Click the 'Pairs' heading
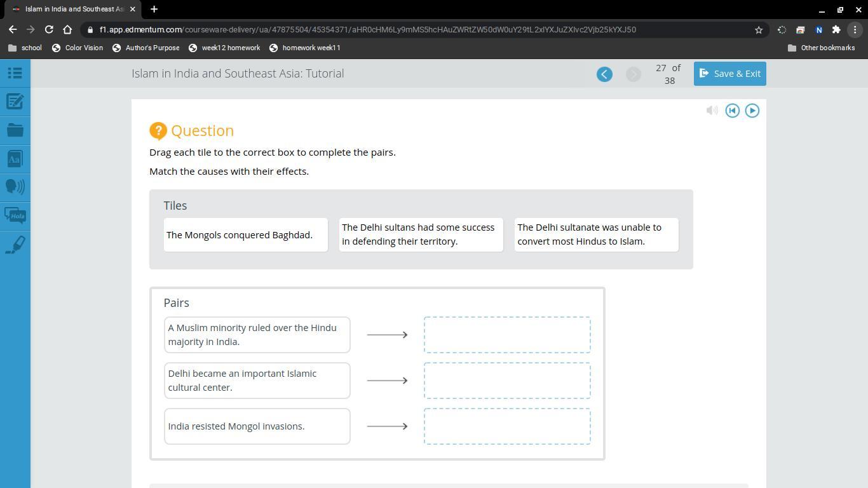This screenshot has width=868, height=488. tap(177, 303)
